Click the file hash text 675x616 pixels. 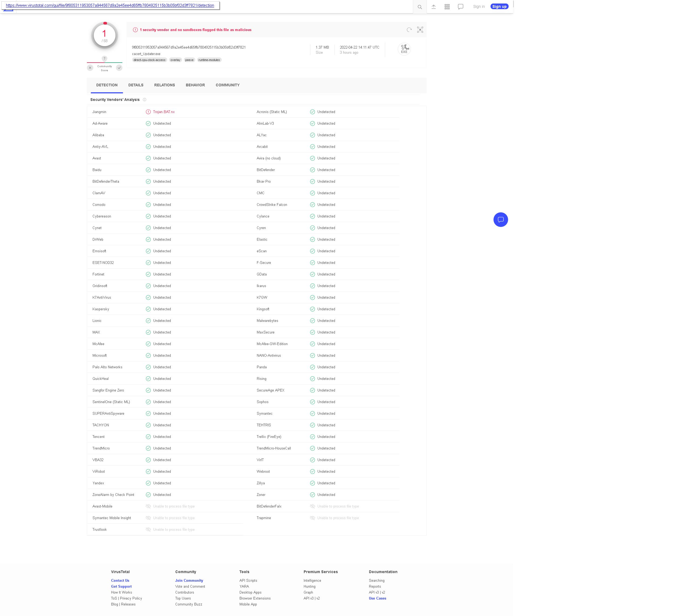point(189,47)
